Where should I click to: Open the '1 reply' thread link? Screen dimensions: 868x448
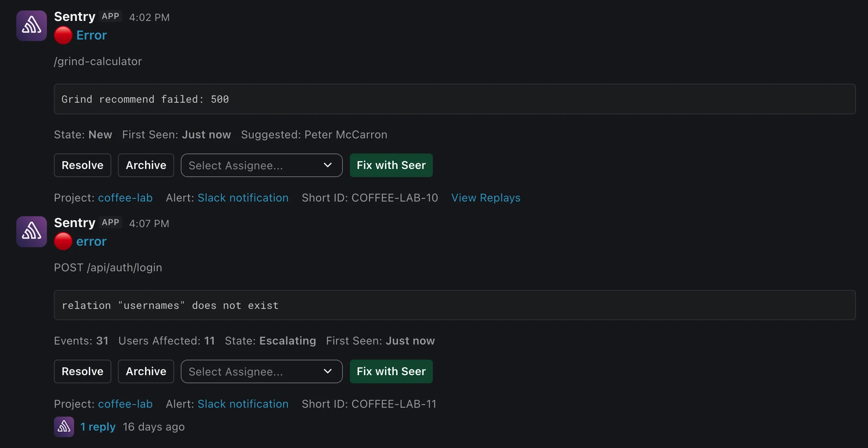[98, 427]
